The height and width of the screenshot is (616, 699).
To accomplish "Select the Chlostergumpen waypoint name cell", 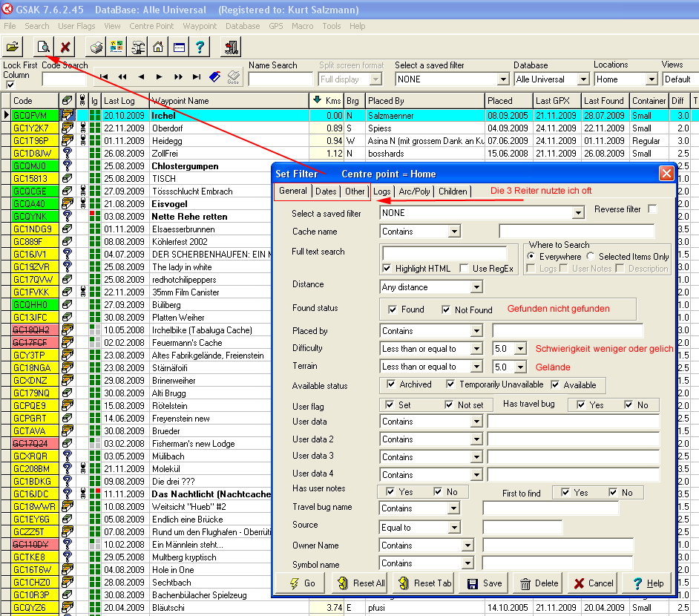I will [211, 166].
